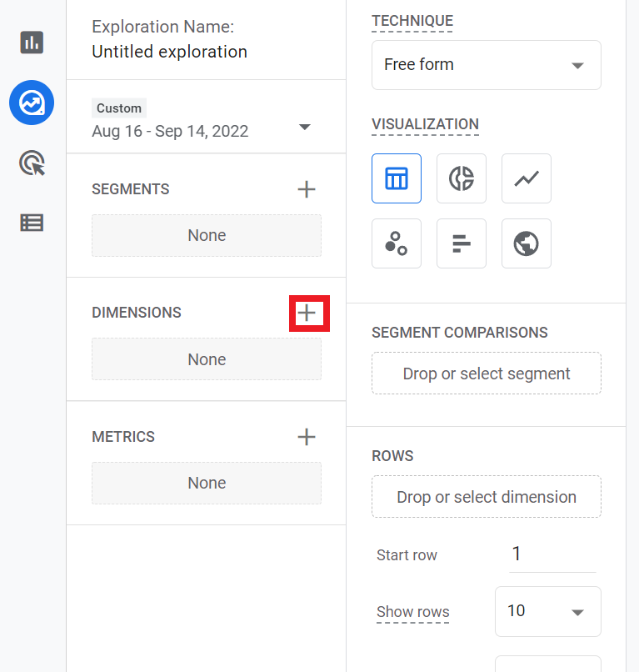Open the Technique Free form dropdown

tap(486, 65)
